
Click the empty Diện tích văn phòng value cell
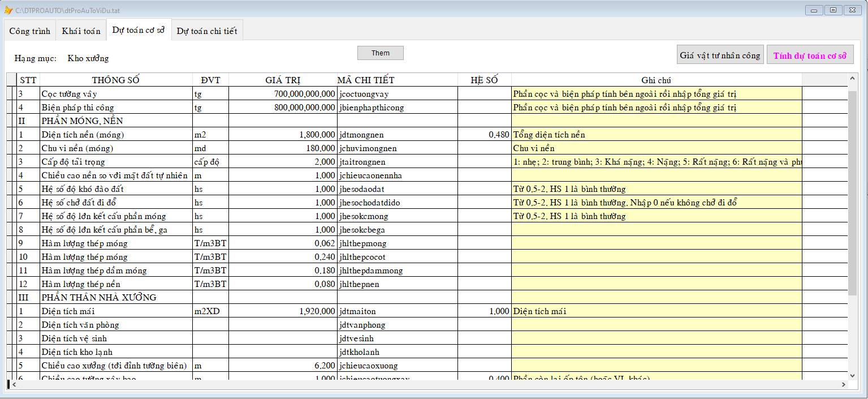pyautogui.click(x=283, y=325)
